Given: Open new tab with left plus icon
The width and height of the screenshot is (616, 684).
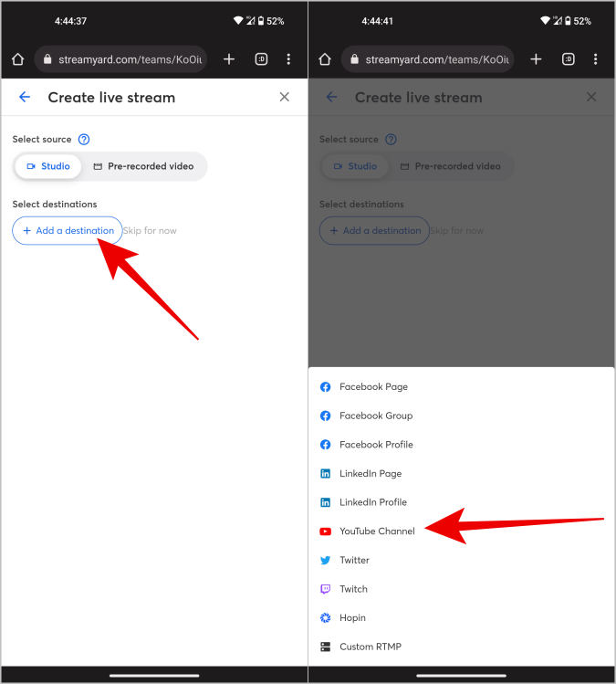Looking at the screenshot, I should (229, 58).
